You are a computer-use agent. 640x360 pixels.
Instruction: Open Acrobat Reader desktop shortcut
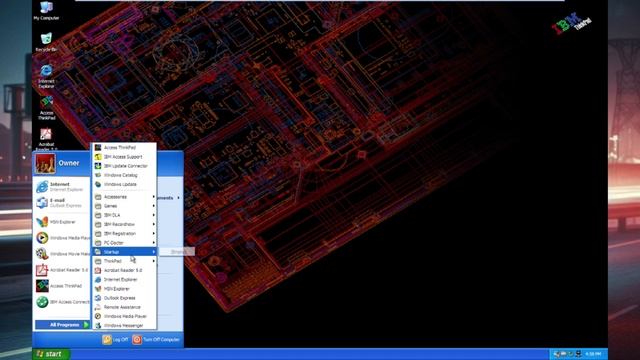pos(46,139)
